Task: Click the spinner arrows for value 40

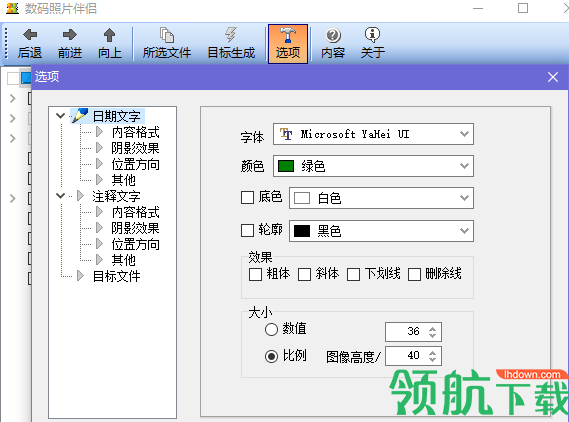Action: coord(432,356)
